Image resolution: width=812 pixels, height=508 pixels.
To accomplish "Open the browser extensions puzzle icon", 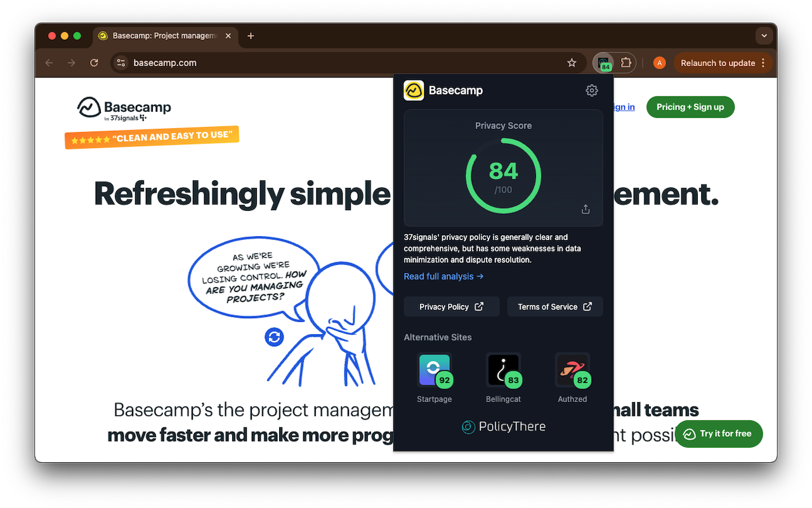I will [x=626, y=63].
